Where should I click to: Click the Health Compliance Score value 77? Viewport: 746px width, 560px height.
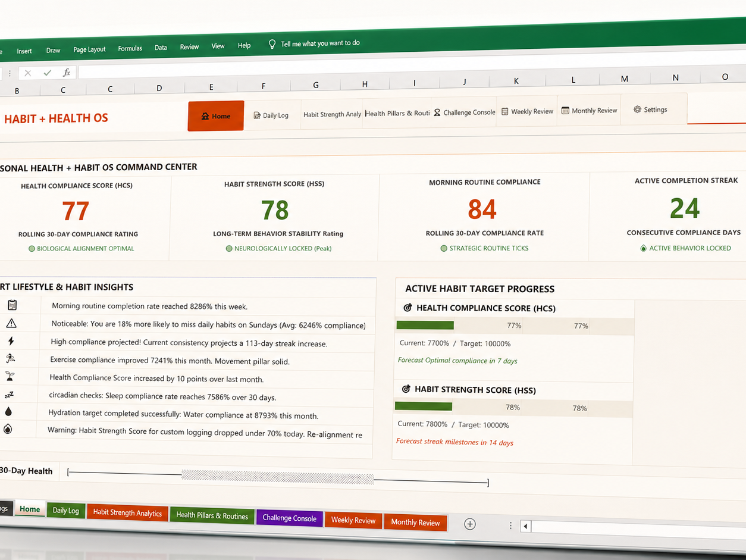coord(76,211)
